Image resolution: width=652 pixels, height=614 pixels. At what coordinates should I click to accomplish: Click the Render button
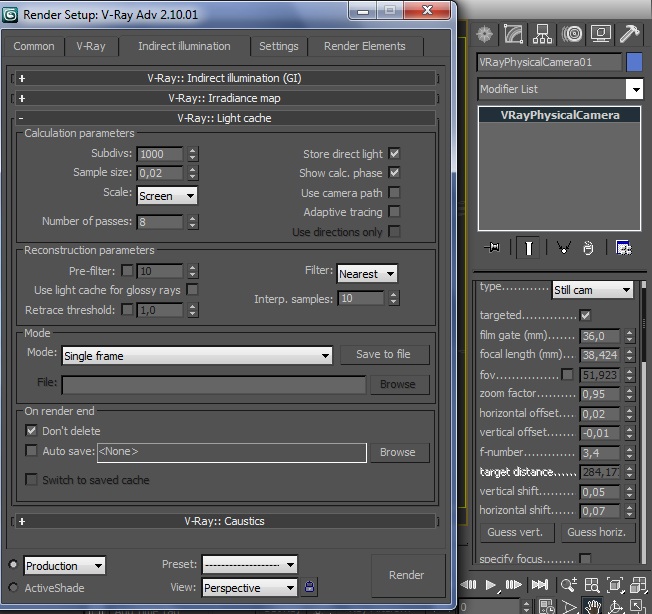pos(407,575)
